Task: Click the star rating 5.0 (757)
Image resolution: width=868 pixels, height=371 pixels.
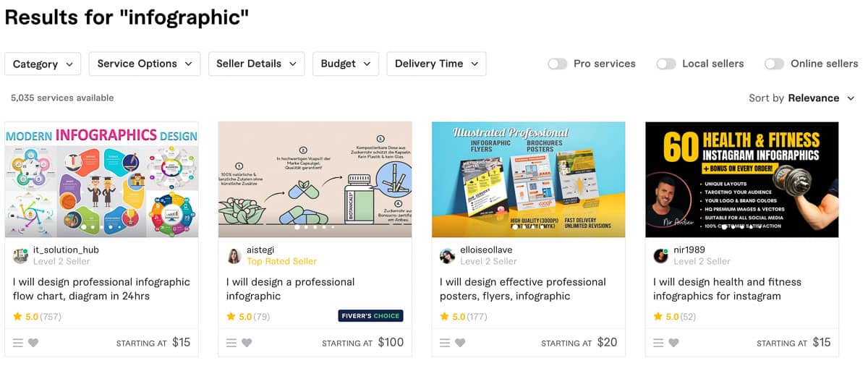Action: coord(37,317)
